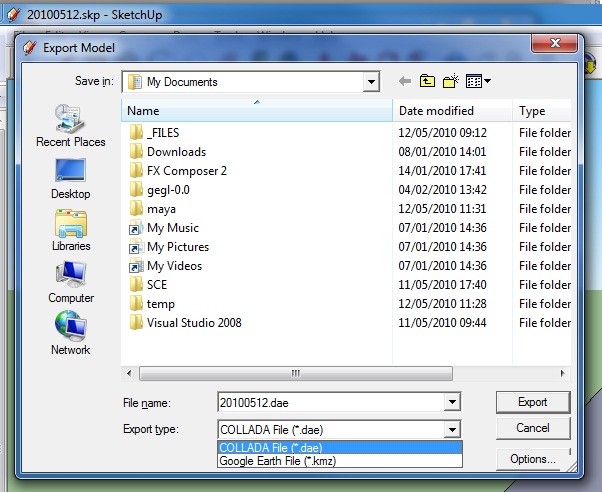Expand the File name history dropdown arrow
The image size is (602, 492).
coord(453,402)
